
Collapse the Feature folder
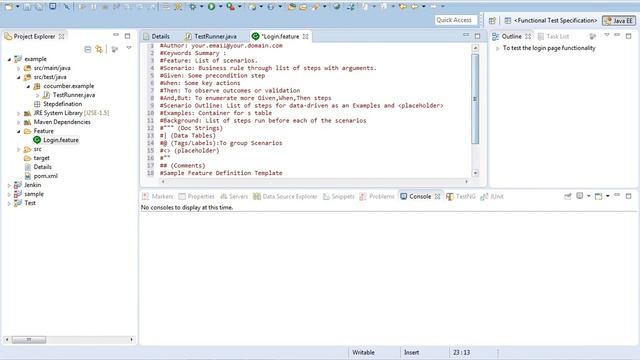(x=18, y=131)
